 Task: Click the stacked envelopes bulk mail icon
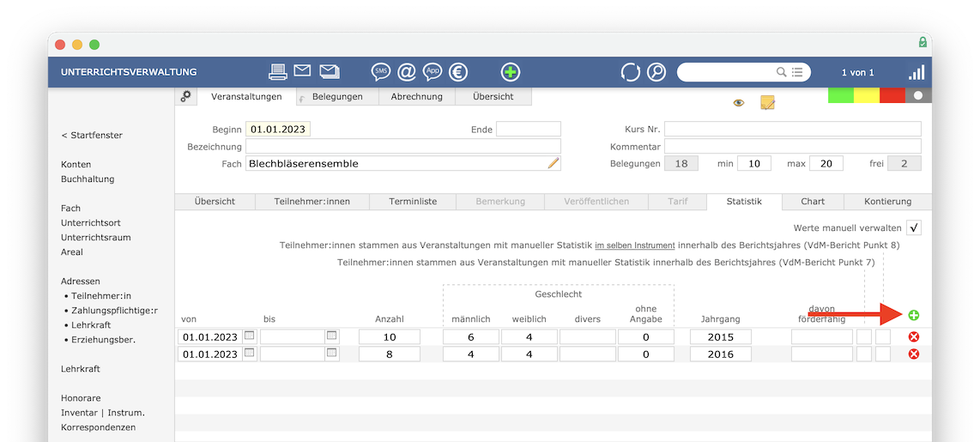click(x=330, y=71)
